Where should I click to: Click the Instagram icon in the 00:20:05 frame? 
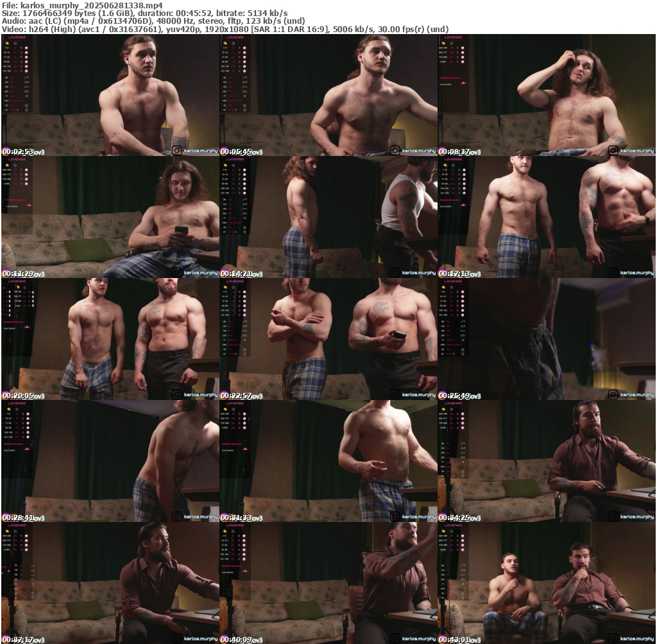(176, 394)
